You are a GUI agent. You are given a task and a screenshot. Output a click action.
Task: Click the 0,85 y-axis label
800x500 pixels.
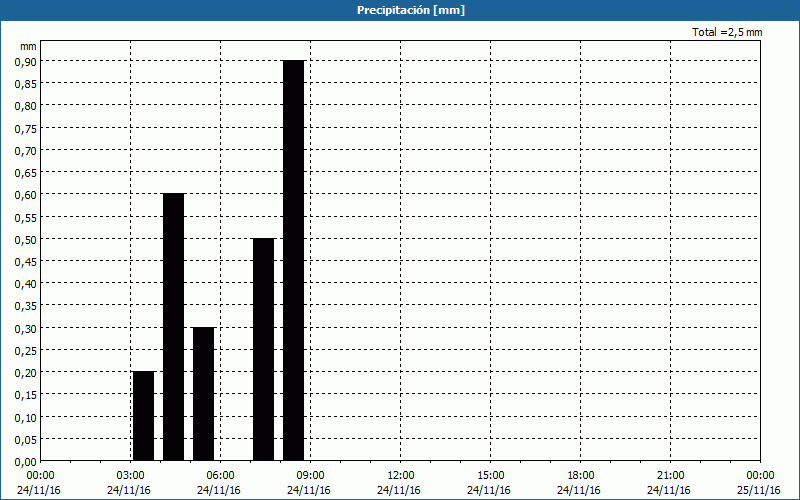coord(26,83)
